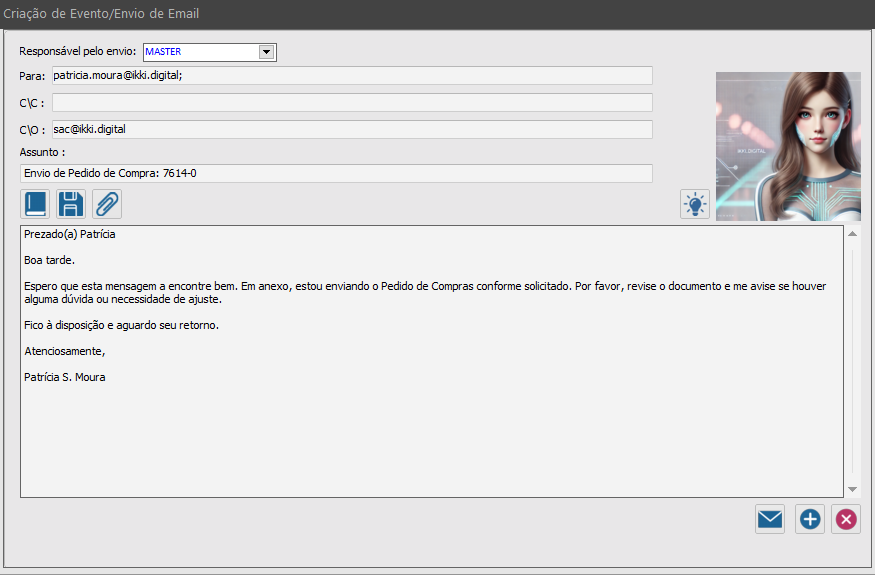Save the email with the floppy disk icon
The image size is (875, 575).
click(x=71, y=204)
